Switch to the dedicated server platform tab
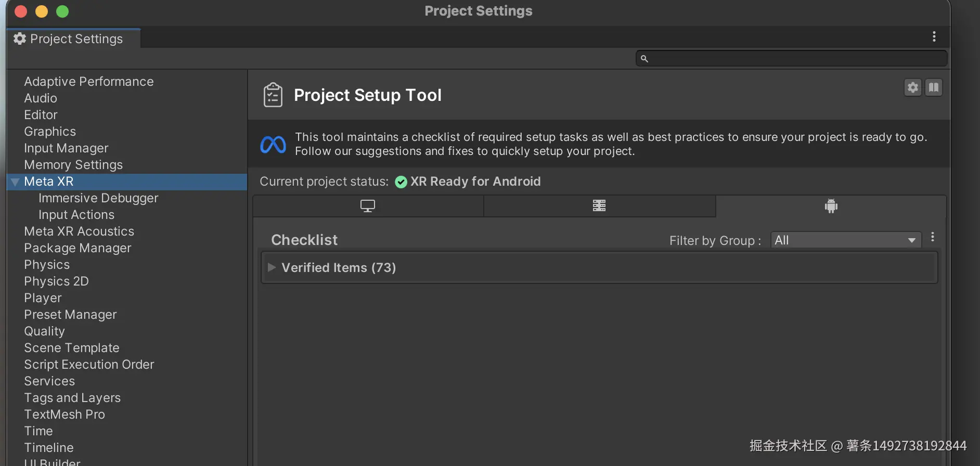This screenshot has width=980, height=466. (x=599, y=206)
